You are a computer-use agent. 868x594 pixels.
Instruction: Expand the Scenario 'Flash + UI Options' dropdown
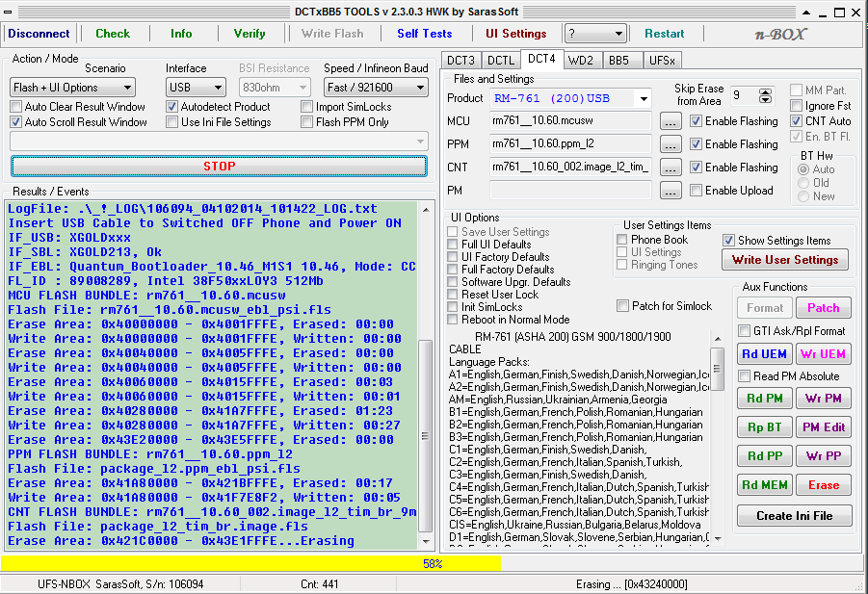72,88
